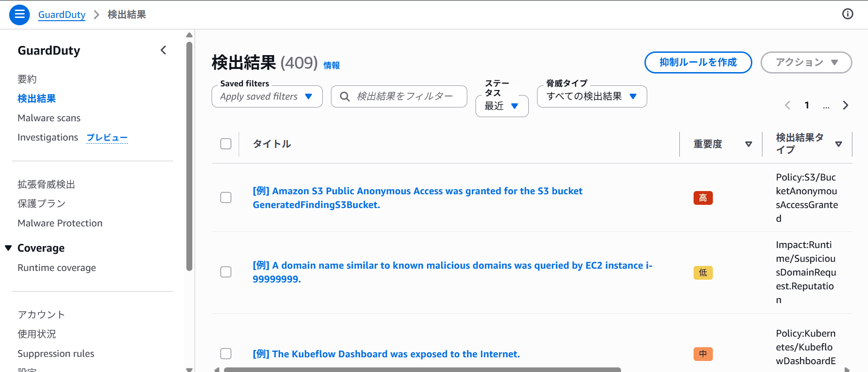The height and width of the screenshot is (372, 868).
Task: Open Suppression rules in the sidebar
Action: click(56, 354)
